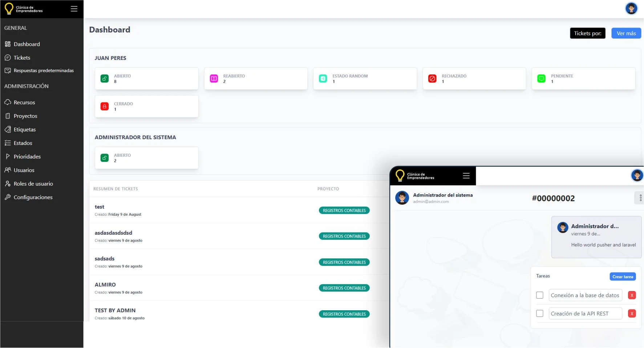Click the Tickets por: button
Viewport: 644px width, 348px height.
588,33
